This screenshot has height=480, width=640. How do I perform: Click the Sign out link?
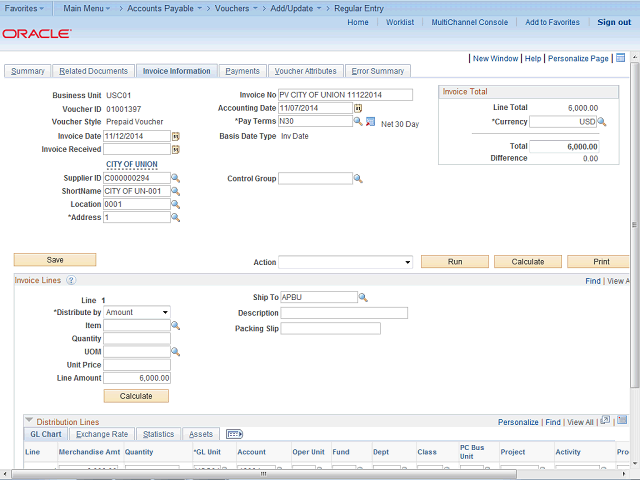pyautogui.click(x=613, y=22)
